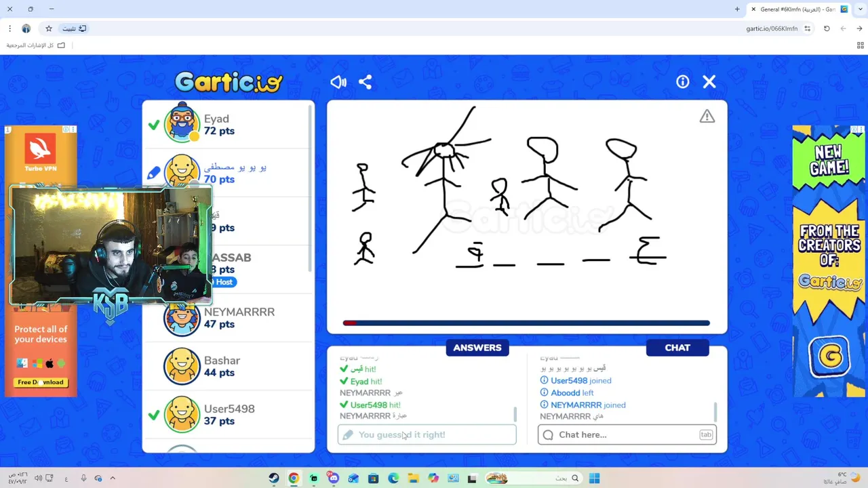
Task: Open the New Game advertisement banner
Action: (x=829, y=261)
